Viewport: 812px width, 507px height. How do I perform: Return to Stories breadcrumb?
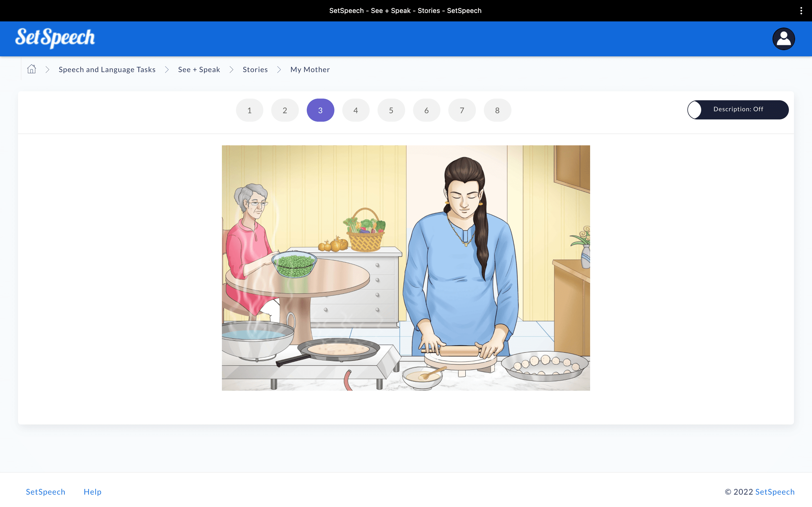pos(255,69)
